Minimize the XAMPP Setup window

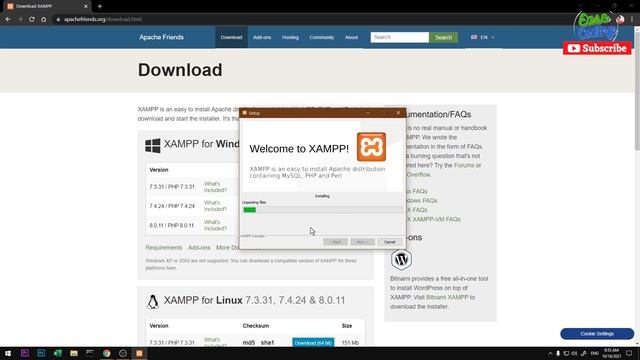pyautogui.click(x=368, y=113)
